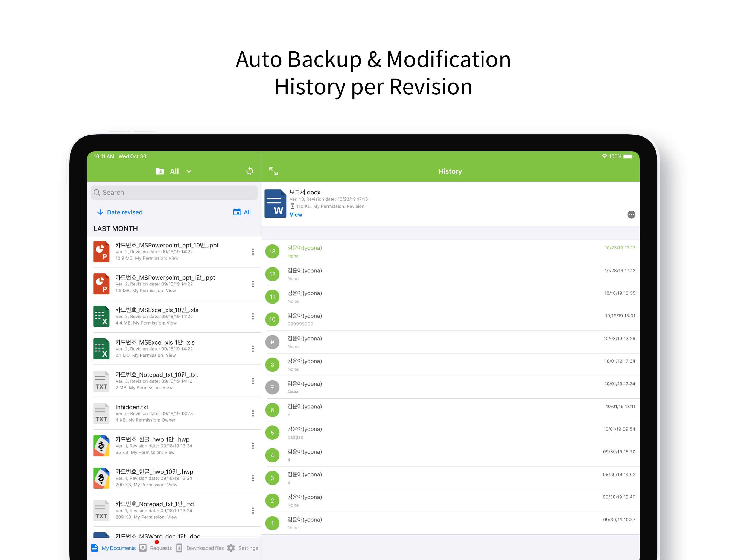Select the revision 10 circle badge

point(272,320)
